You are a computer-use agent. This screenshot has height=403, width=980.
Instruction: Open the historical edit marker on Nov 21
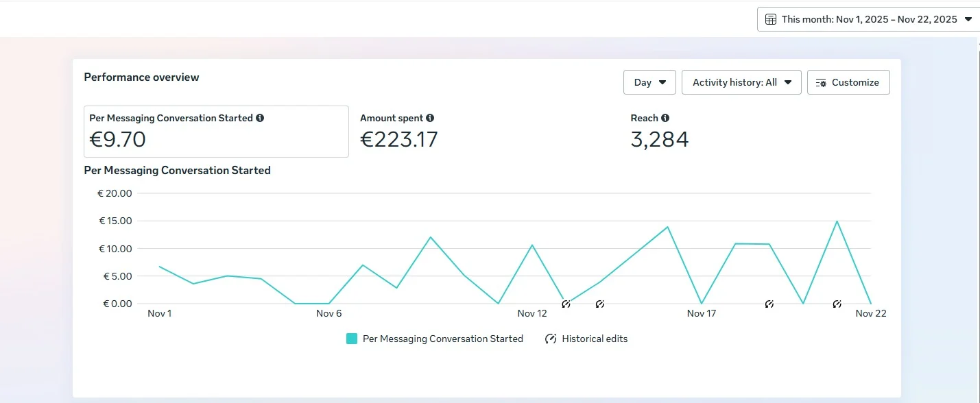coord(837,304)
